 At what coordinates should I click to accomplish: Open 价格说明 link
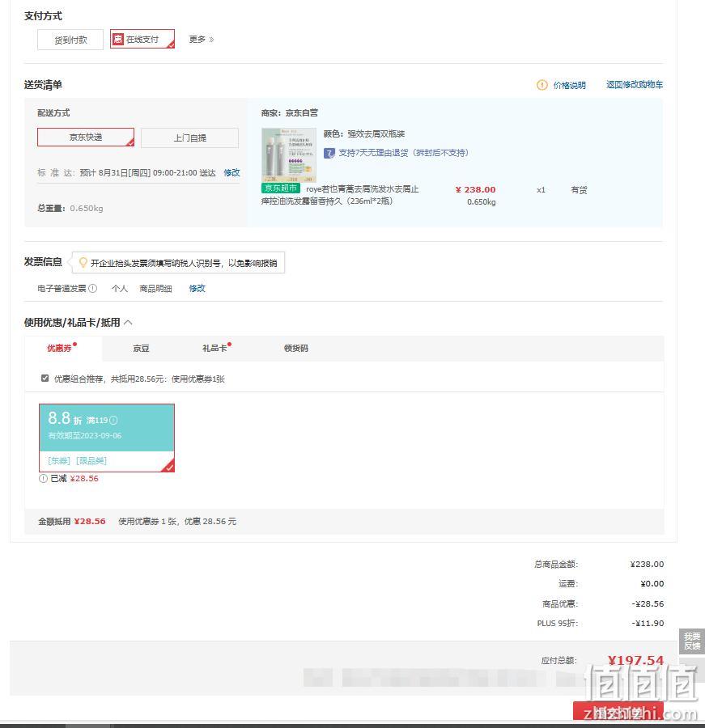(x=569, y=85)
